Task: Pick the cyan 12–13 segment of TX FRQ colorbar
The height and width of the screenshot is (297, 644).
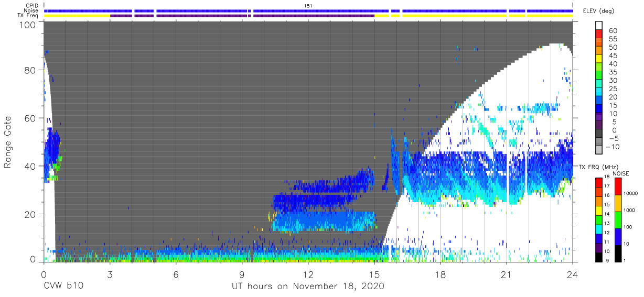Action: (599, 228)
